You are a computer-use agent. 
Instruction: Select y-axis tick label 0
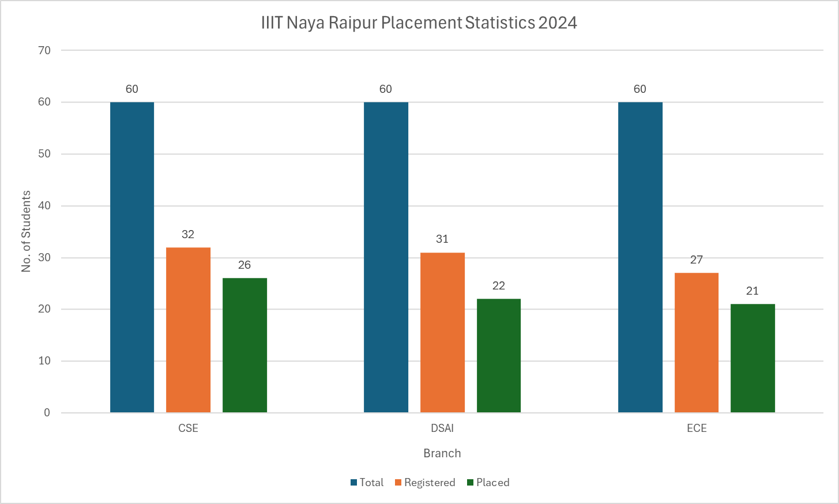pos(47,413)
